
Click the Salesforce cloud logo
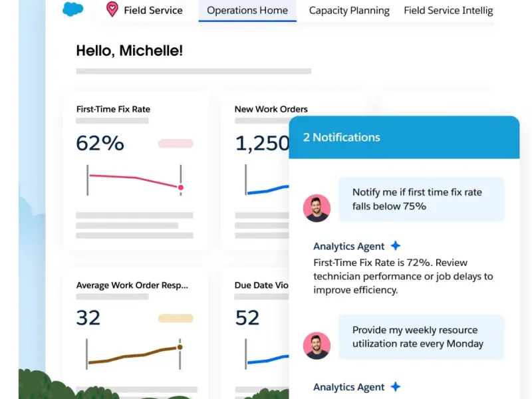click(72, 10)
